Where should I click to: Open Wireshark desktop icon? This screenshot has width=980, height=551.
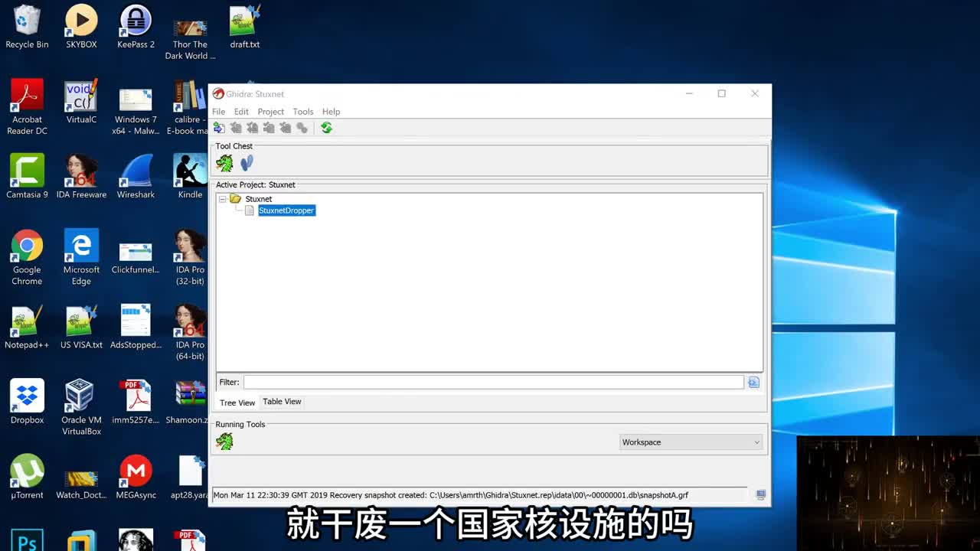(x=136, y=177)
